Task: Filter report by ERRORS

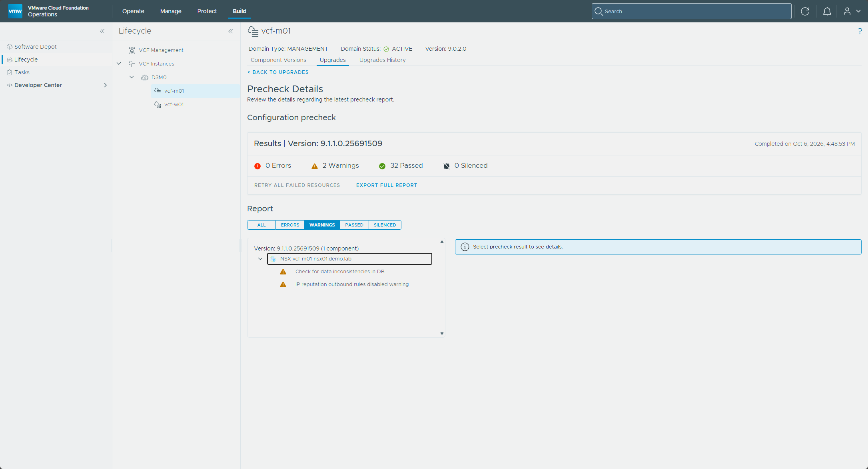Action: [x=290, y=225]
